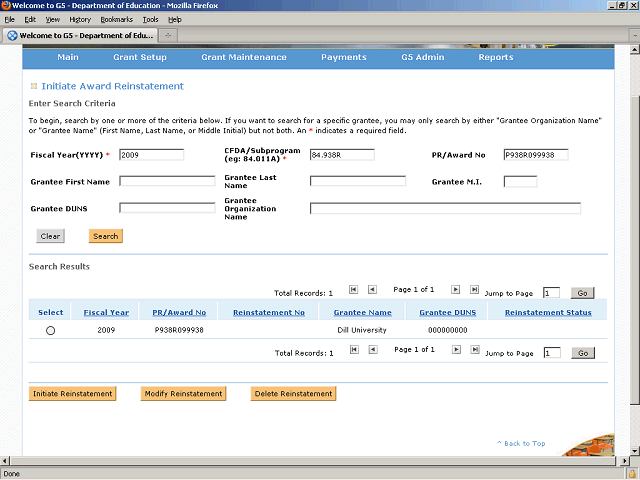
Task: Expand the Grant Setup navigation menu
Action: click(140, 58)
